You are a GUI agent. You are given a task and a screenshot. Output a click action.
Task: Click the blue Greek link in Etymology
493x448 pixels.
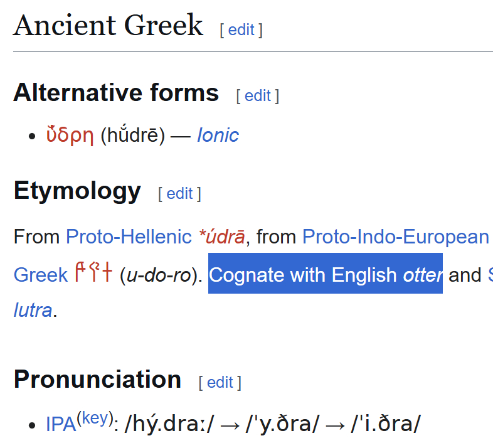point(41,275)
